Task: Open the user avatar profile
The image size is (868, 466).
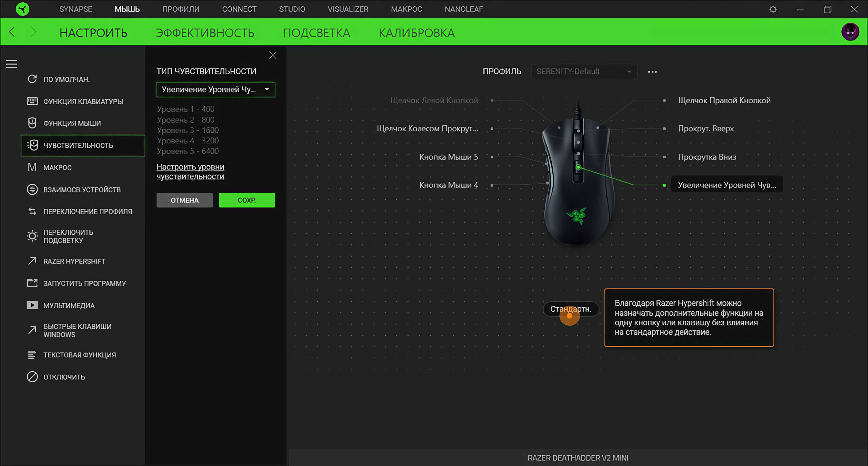Action: click(x=850, y=32)
